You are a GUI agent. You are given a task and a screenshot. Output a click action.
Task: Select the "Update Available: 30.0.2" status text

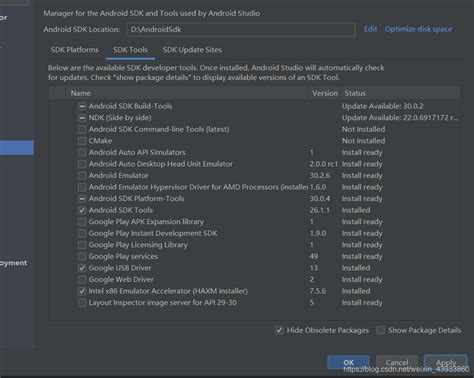(x=383, y=106)
